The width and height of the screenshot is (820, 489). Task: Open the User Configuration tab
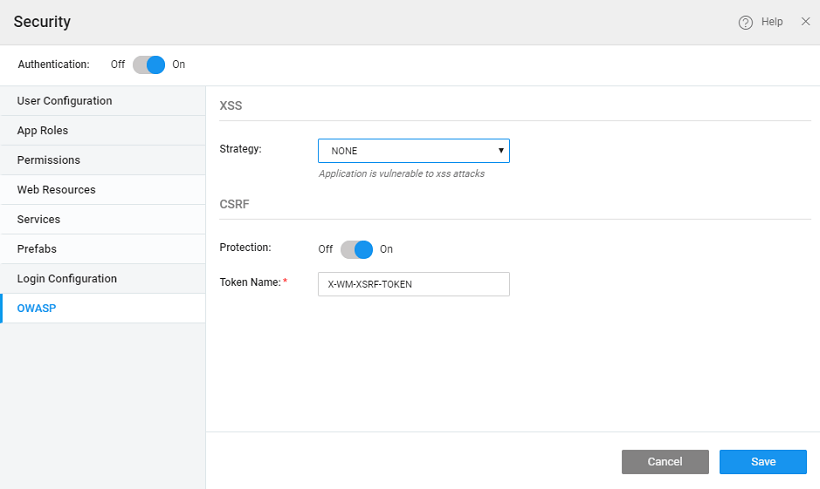(x=64, y=101)
